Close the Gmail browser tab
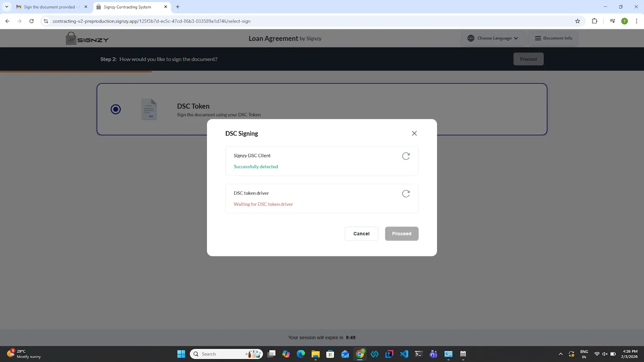Viewport: 644px width, 362px height. (x=86, y=7)
